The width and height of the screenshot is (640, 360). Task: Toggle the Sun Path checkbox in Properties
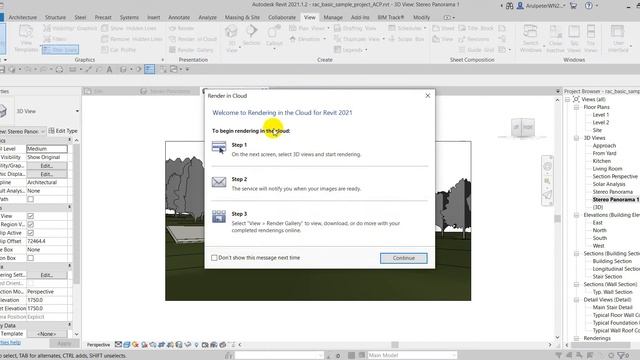(30, 199)
